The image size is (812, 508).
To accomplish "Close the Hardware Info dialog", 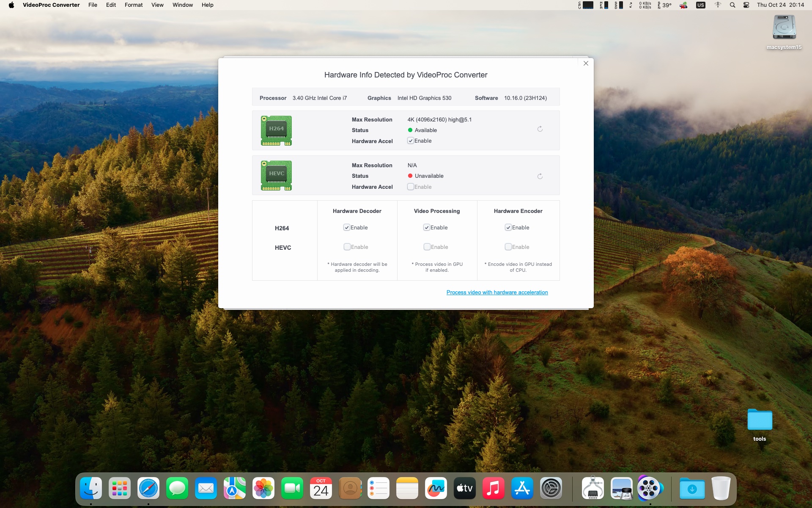I will [586, 63].
